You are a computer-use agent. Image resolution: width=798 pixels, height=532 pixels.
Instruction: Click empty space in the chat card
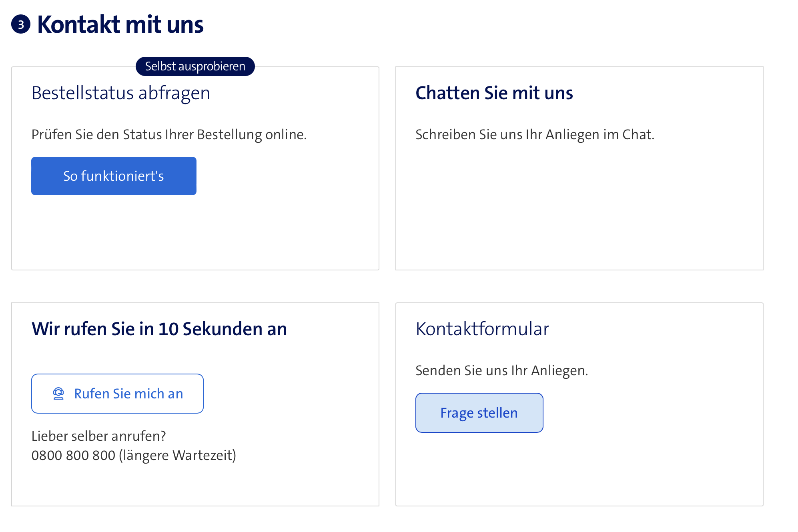[579, 208]
